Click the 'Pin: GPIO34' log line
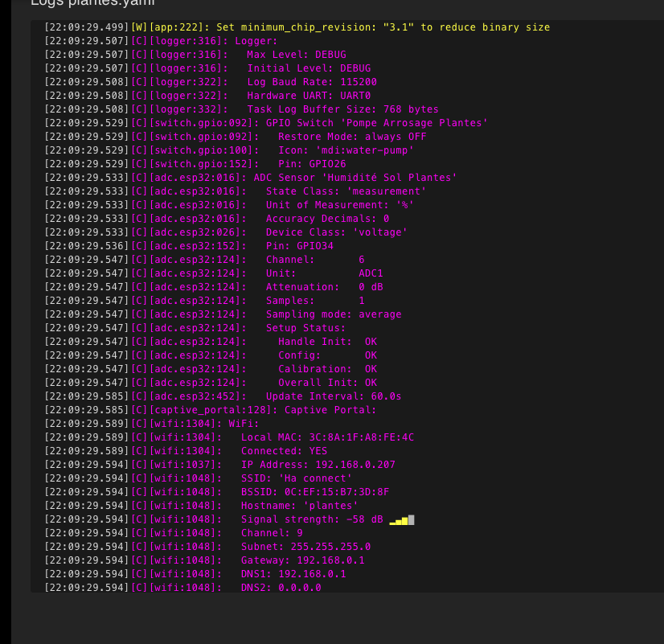 pos(299,246)
